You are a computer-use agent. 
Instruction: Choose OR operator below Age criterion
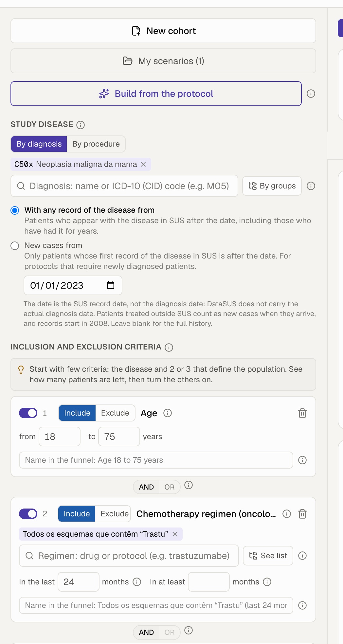point(170,487)
